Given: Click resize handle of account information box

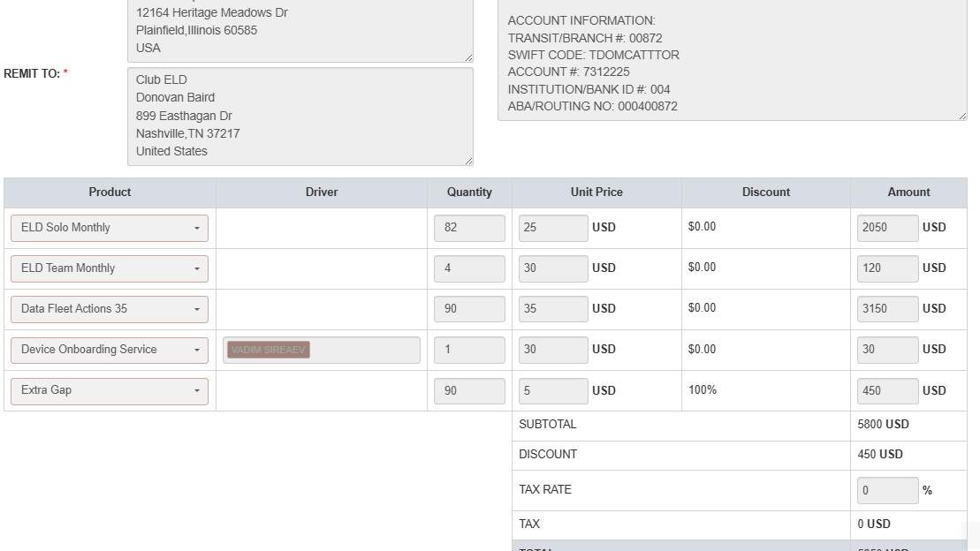Looking at the screenshot, I should (962, 116).
